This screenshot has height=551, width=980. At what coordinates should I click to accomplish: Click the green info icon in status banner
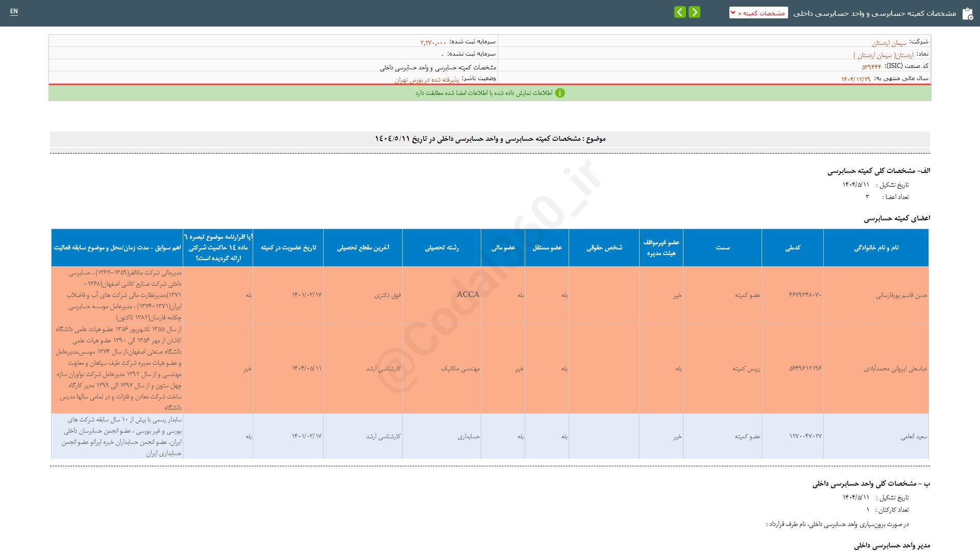click(560, 93)
